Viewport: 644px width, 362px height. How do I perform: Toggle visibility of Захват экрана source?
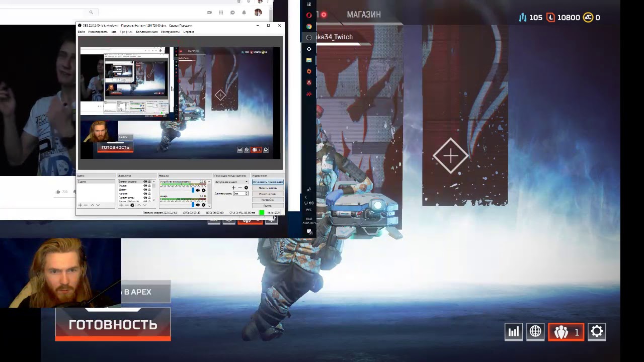[x=145, y=182]
